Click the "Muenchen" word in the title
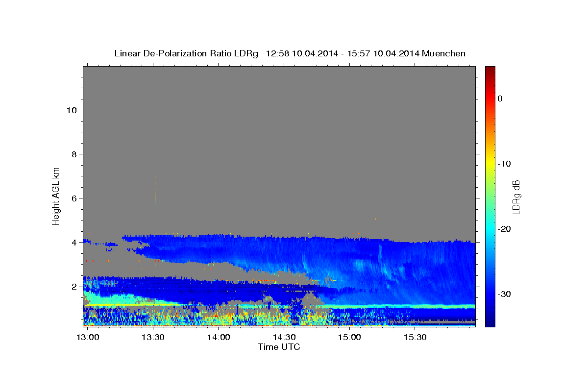Screen dimensions: 588x392 [443, 53]
